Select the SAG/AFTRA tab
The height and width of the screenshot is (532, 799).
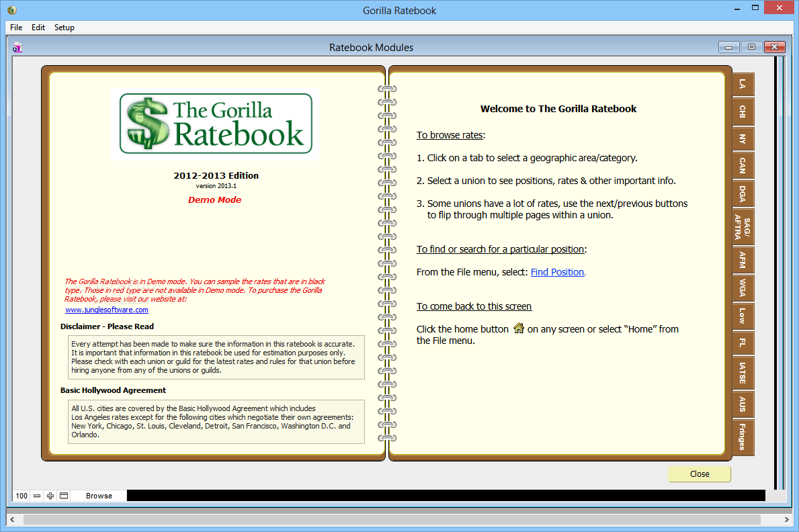(743, 227)
